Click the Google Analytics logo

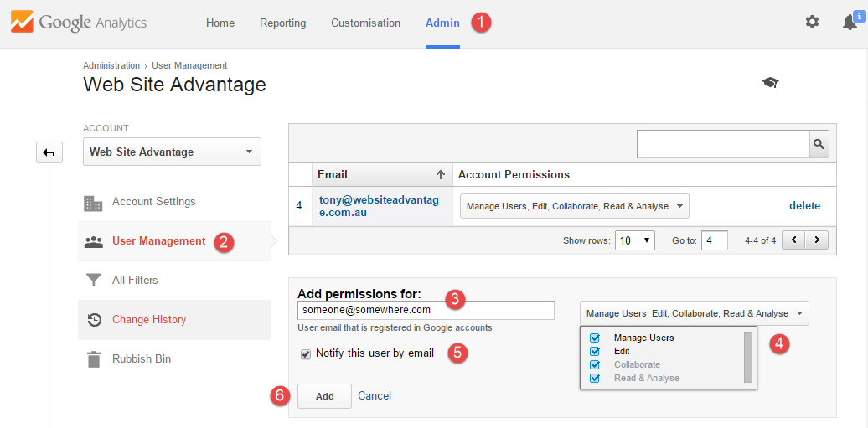click(79, 23)
